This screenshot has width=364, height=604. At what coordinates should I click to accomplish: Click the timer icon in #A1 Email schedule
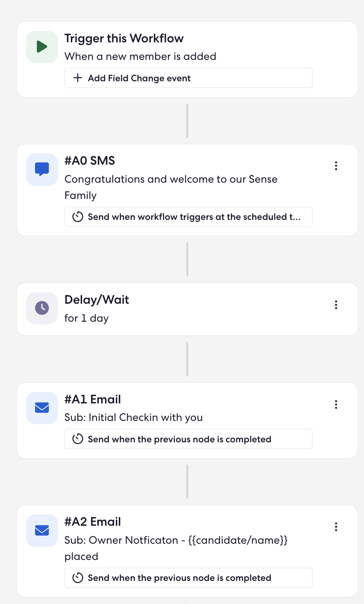[77, 439]
